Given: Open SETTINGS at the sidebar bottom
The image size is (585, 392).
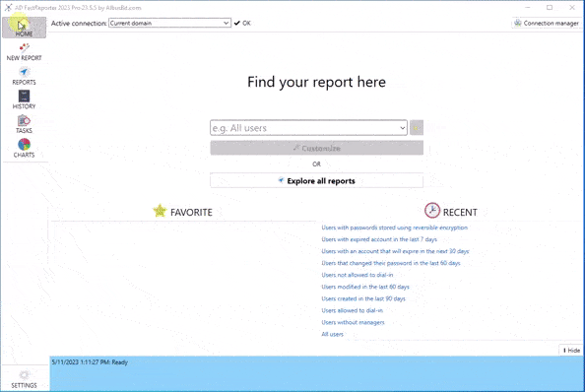Looking at the screenshot, I should pyautogui.click(x=24, y=379).
